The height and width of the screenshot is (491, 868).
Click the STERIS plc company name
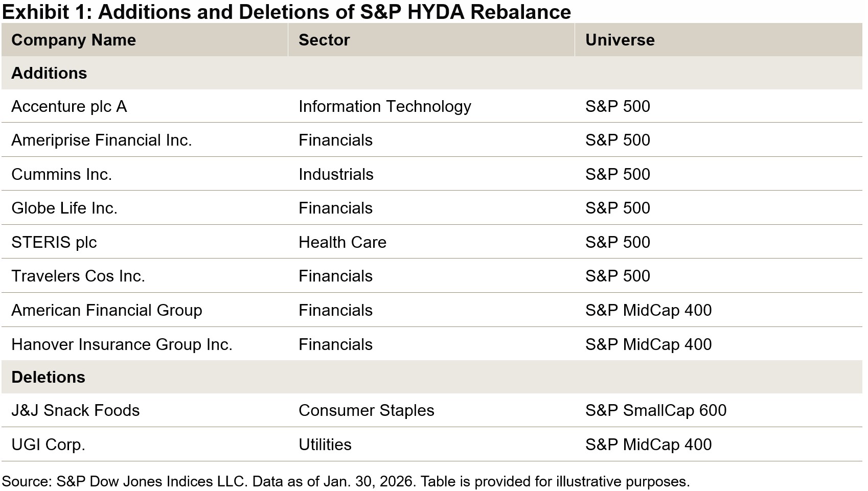click(x=54, y=242)
